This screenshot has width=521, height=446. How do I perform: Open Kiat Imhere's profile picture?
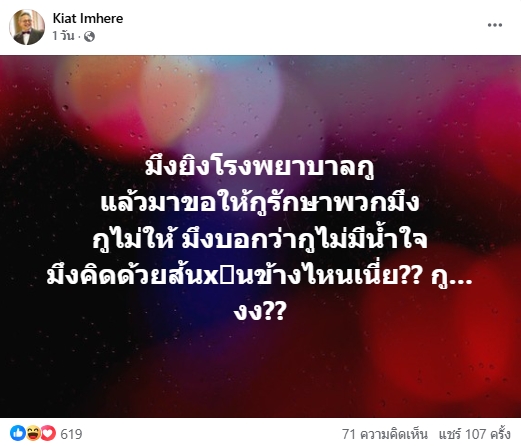pyautogui.click(x=27, y=27)
